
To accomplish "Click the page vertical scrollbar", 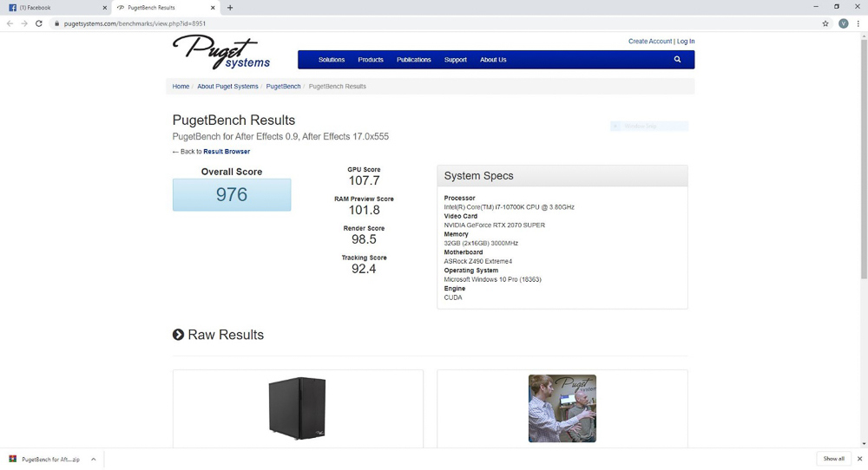I will (864, 158).
